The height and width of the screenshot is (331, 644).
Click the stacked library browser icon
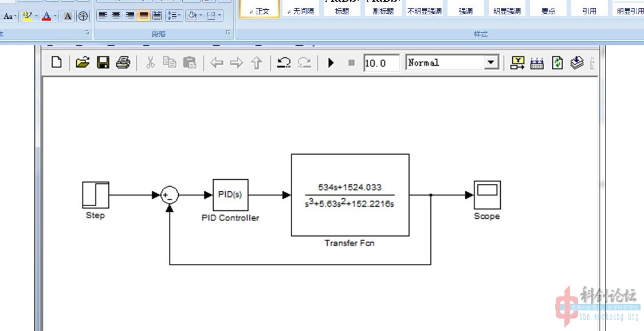pyautogui.click(x=577, y=62)
